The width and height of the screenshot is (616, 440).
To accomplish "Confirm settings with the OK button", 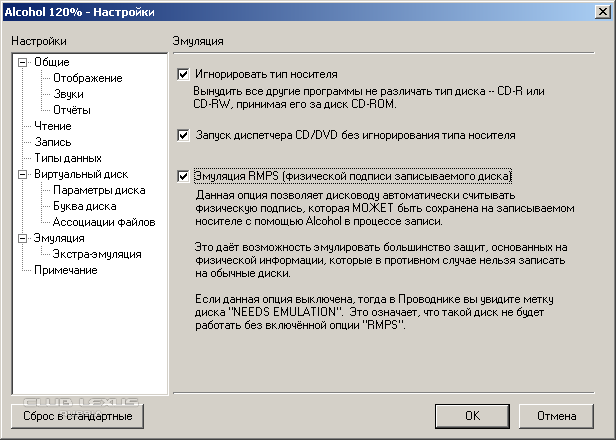I will pyautogui.click(x=472, y=415).
